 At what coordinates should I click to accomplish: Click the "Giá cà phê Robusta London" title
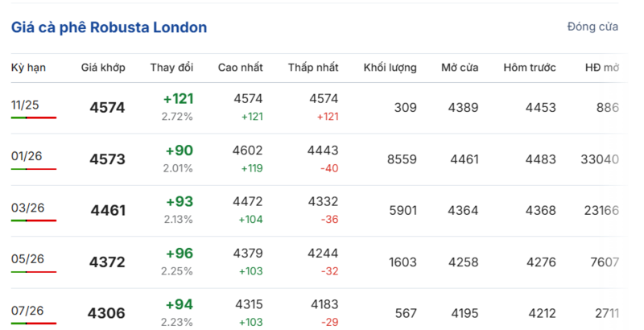click(x=109, y=27)
